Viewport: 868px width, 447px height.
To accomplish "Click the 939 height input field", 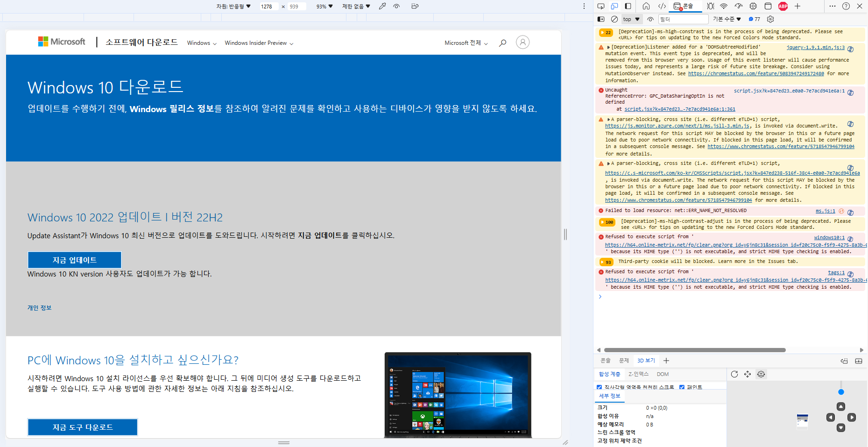I will pyautogui.click(x=297, y=7).
